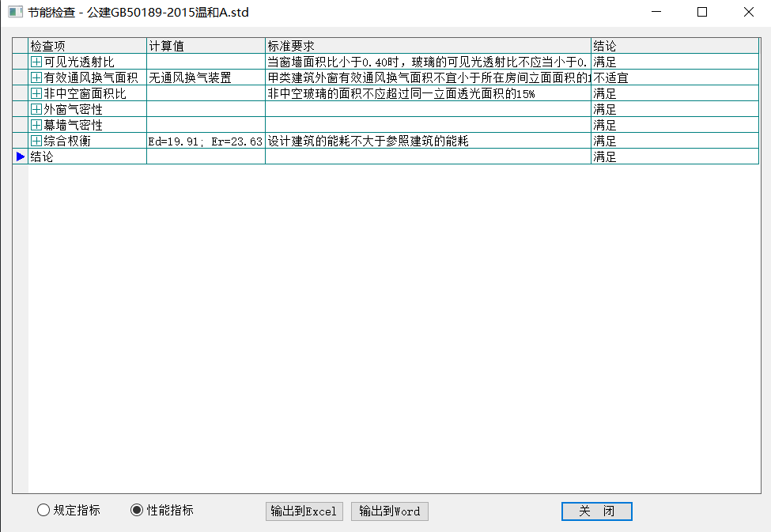
Task: Click the 输出到Excel button
Action: click(304, 511)
